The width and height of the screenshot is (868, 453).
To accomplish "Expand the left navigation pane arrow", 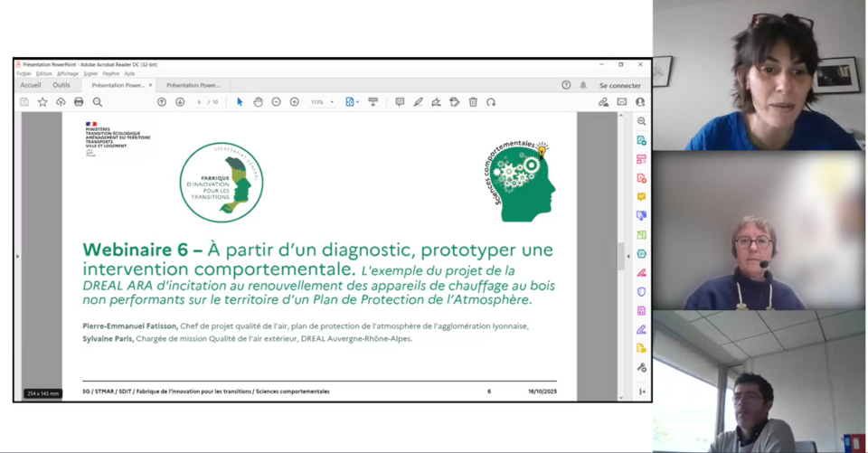I will (x=17, y=257).
